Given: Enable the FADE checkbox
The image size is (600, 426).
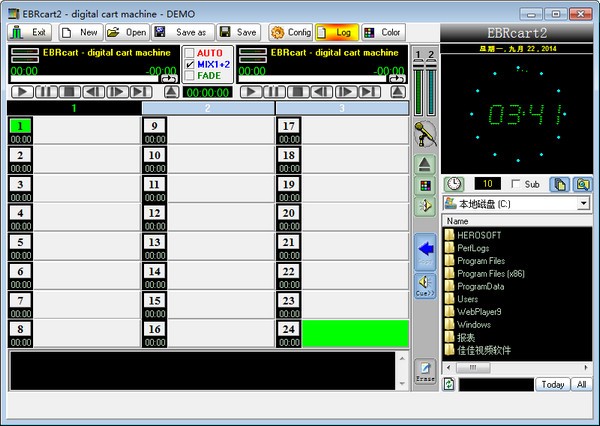Looking at the screenshot, I should click(x=189, y=75).
